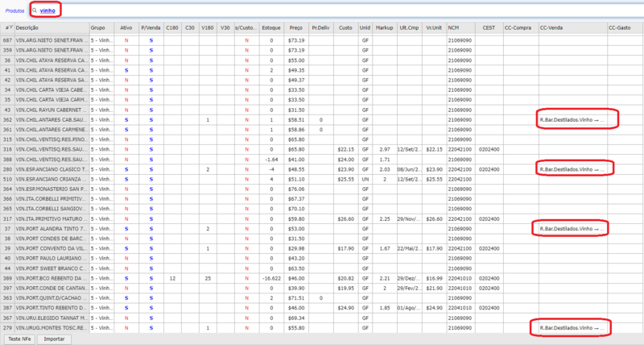Open CC-Venda cell for row 37
Viewport: 644px width, 345px height.
(x=573, y=229)
